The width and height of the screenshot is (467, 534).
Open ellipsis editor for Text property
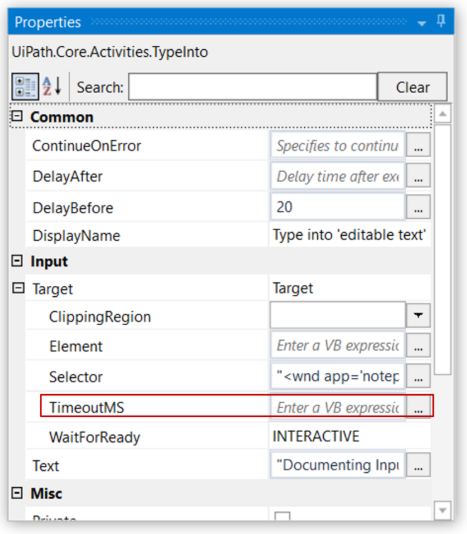click(x=418, y=465)
